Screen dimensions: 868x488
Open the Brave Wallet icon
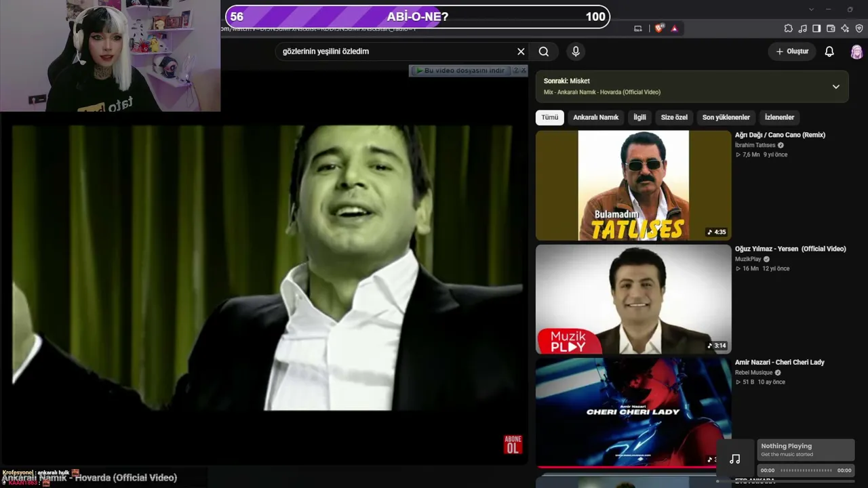point(831,28)
